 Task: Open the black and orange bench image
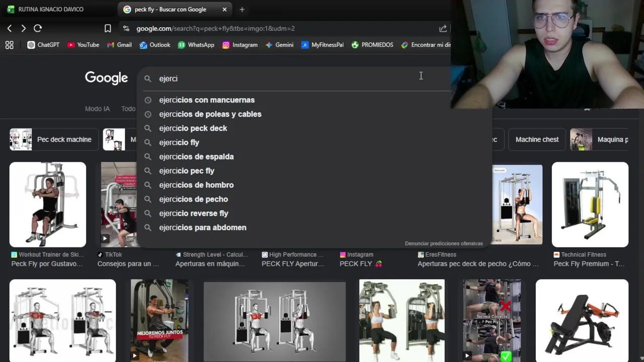pyautogui.click(x=582, y=321)
